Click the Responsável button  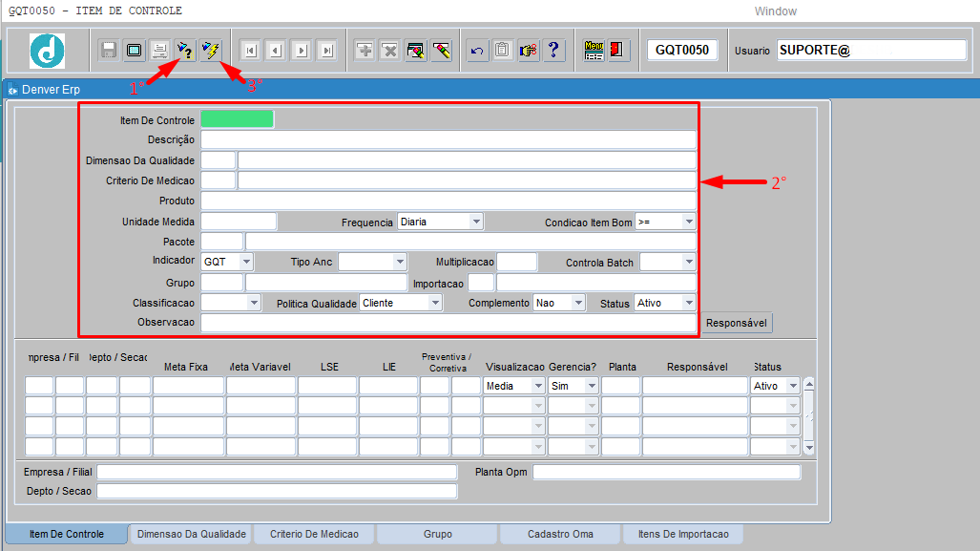[x=737, y=323]
